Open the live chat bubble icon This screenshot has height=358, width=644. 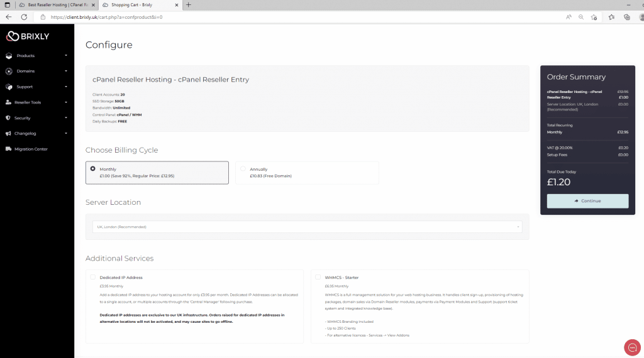point(632,348)
